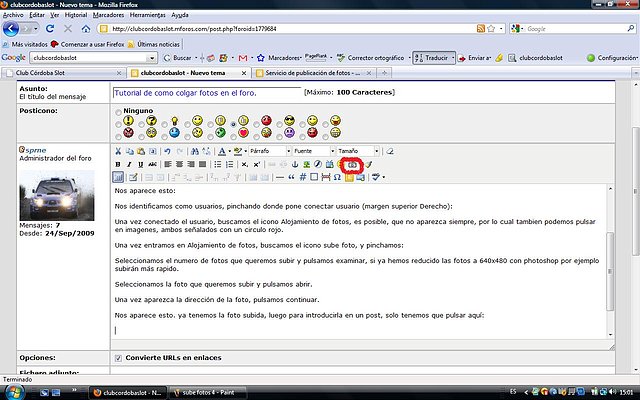
Task: Open the Historial menu
Action: (76, 15)
